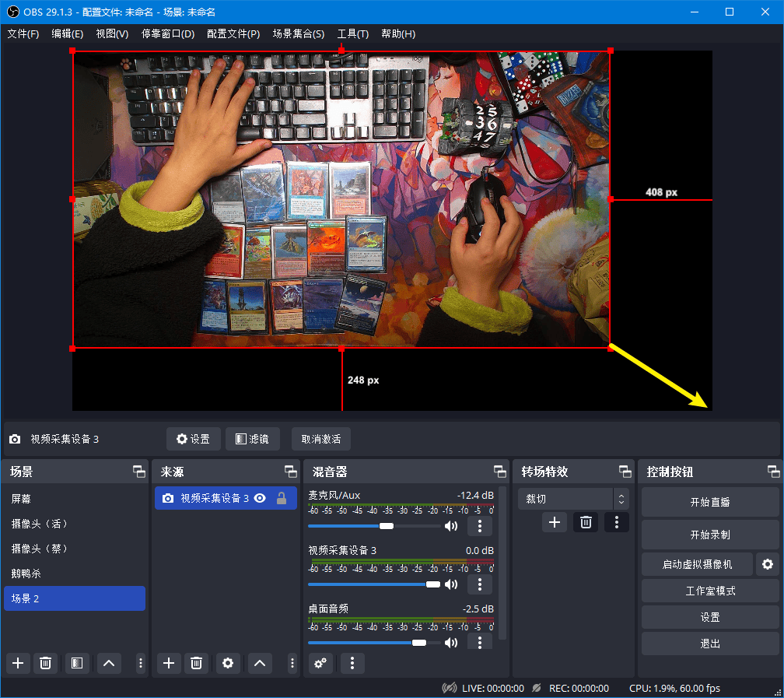Click the 滤镜 filters button

pos(253,439)
